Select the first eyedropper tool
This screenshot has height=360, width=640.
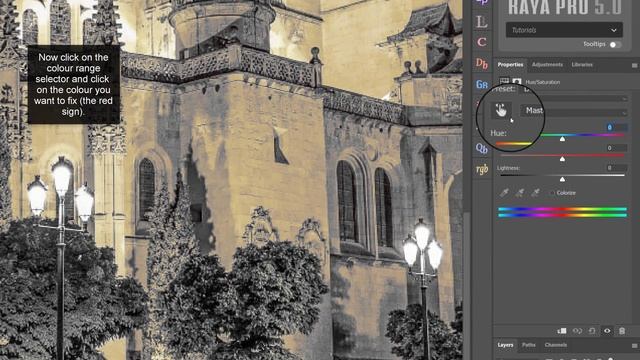[x=504, y=193]
